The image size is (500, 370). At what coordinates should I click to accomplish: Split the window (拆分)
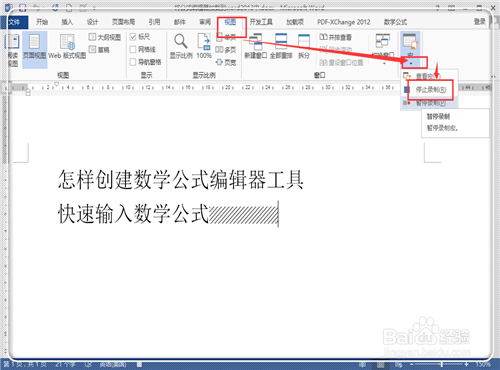(x=304, y=47)
